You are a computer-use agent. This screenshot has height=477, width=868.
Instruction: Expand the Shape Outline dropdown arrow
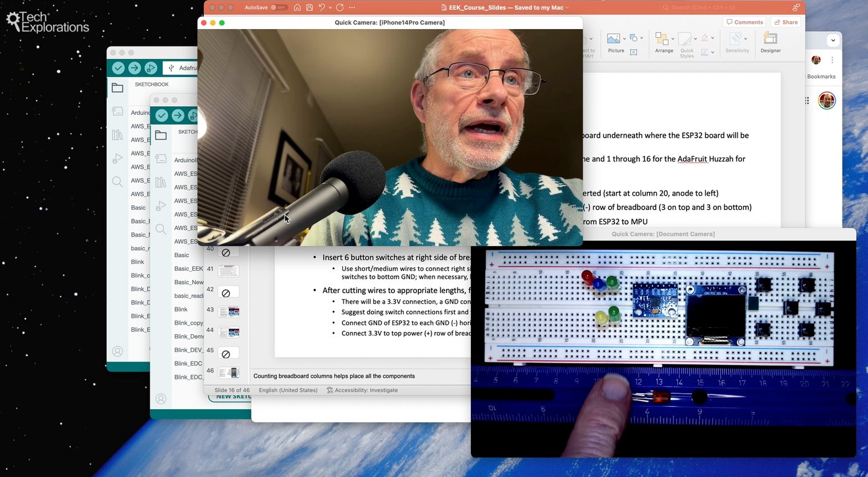point(711,52)
